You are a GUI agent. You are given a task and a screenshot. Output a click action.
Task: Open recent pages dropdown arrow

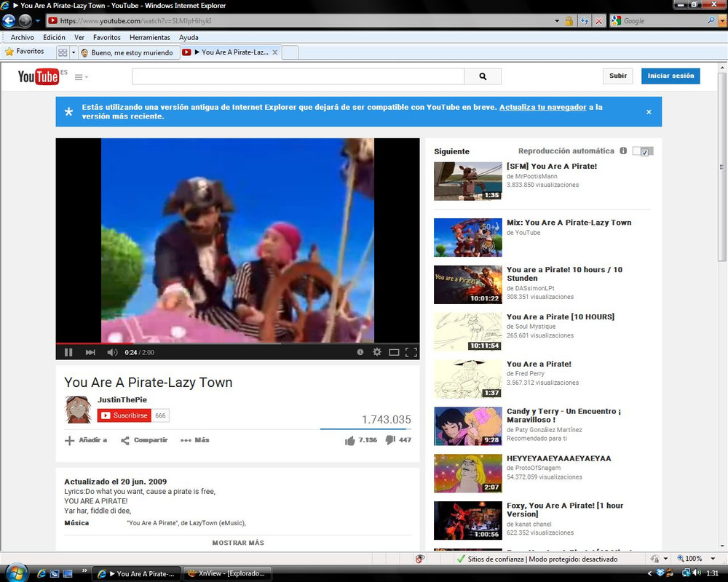coord(38,21)
